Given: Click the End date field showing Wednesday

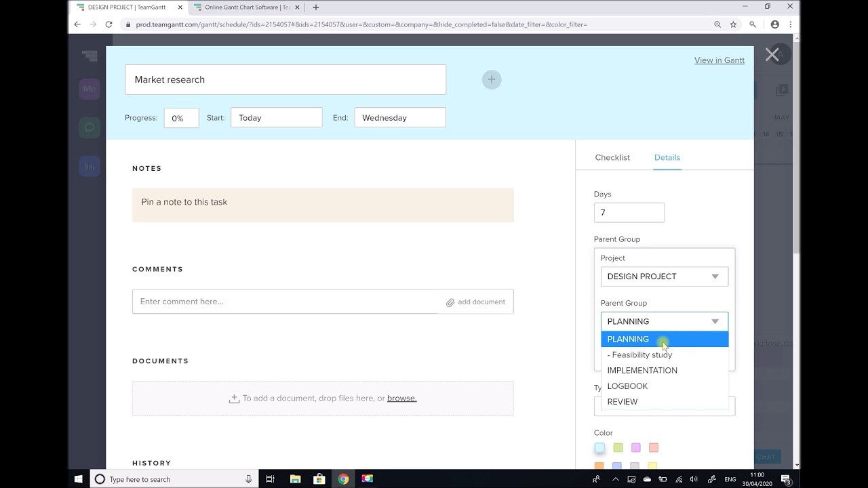Looking at the screenshot, I should click(400, 117).
